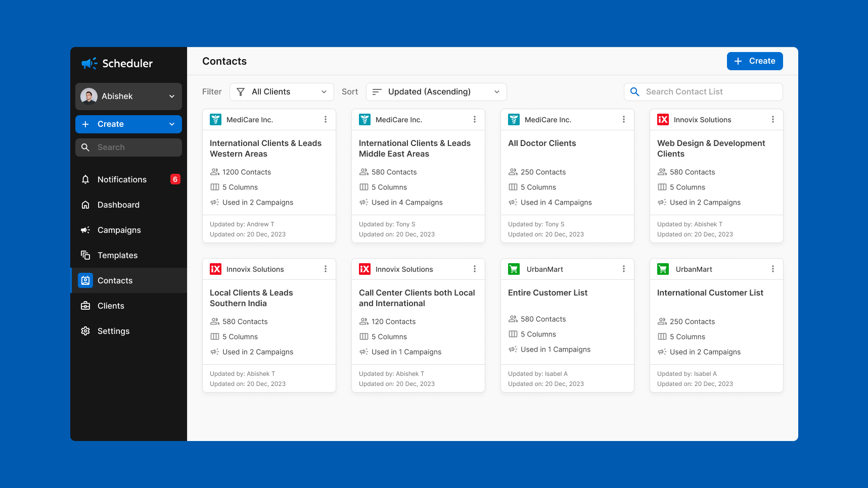The height and width of the screenshot is (488, 868).
Task: Click the notifications badge showing 6
Action: 175,179
